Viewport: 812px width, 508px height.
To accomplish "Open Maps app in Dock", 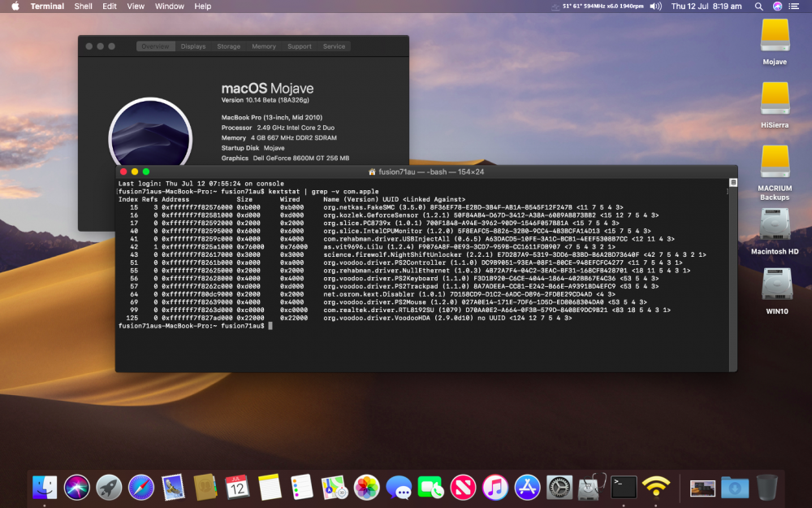I will coord(334,488).
